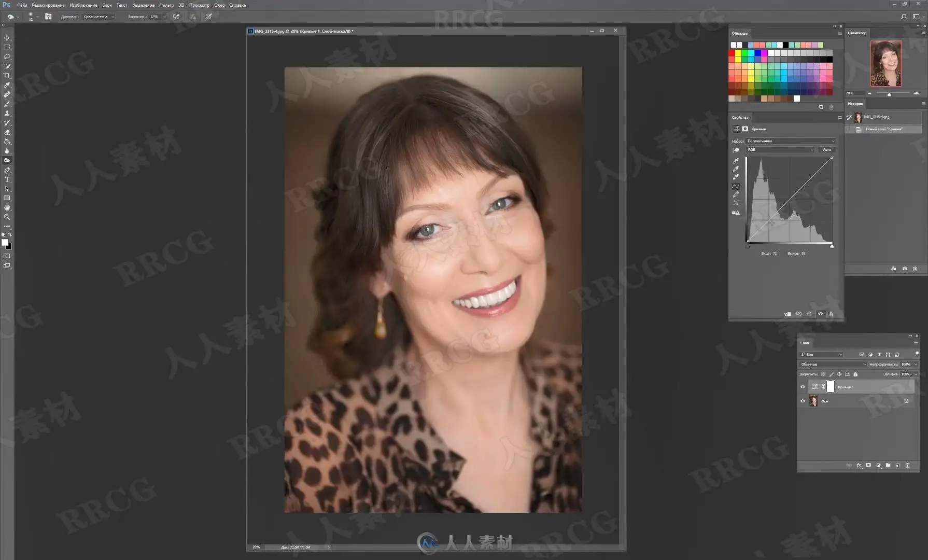
Task: Select the Blur tool
Action: (7, 151)
